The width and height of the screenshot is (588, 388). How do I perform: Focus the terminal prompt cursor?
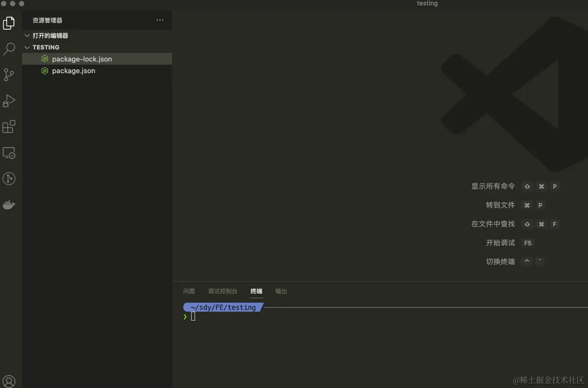click(x=193, y=317)
